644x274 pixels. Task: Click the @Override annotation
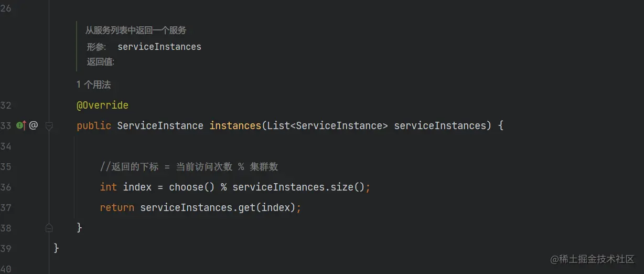tap(102, 106)
